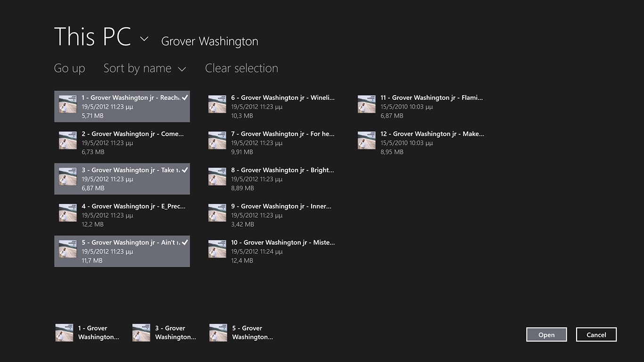This screenshot has height=362, width=644.
Task: Click album icon for track 9 Inner
Action: (217, 213)
